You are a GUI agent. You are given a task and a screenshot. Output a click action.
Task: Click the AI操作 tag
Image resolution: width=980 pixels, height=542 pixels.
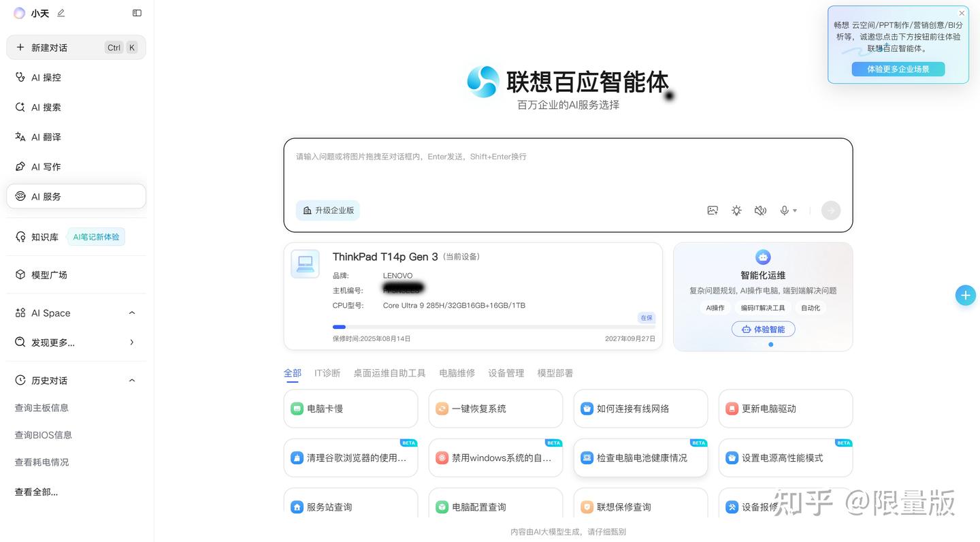tap(715, 308)
